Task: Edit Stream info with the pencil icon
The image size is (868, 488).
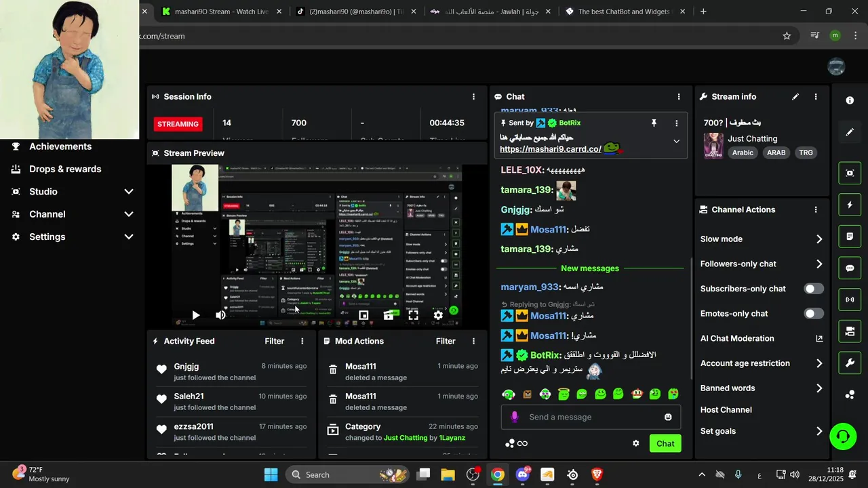Action: 795,97
